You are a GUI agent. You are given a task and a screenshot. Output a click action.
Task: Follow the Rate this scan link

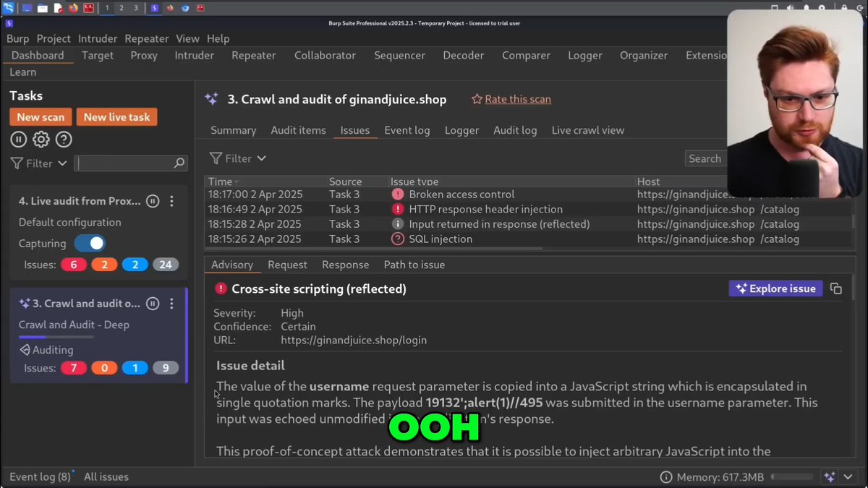[517, 99]
